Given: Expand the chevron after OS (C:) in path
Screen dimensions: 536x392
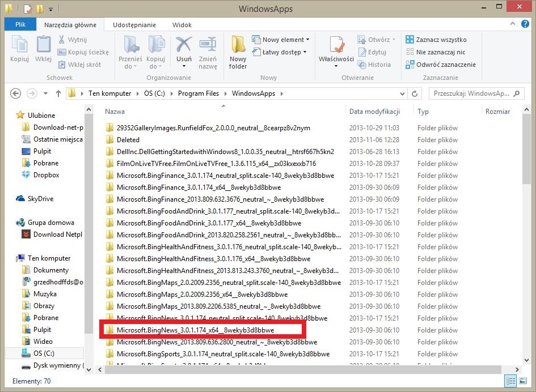Looking at the screenshot, I should [x=172, y=93].
